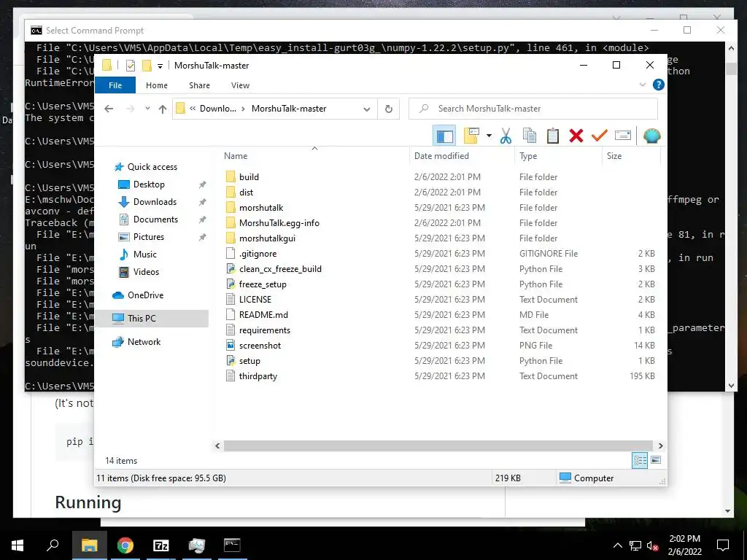Click the Email envelope toolbar icon

click(x=623, y=136)
